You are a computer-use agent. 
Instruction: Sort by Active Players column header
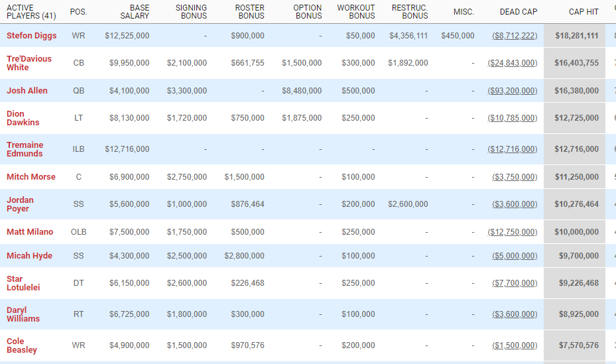tap(31, 12)
